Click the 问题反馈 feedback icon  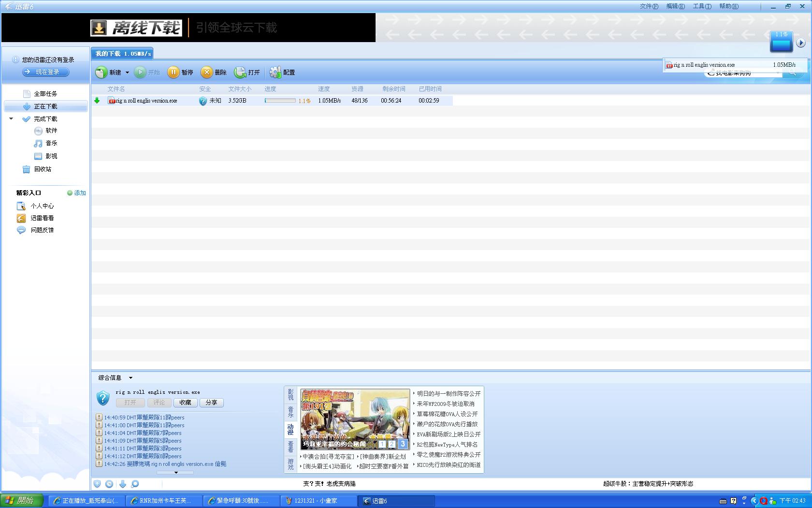21,230
